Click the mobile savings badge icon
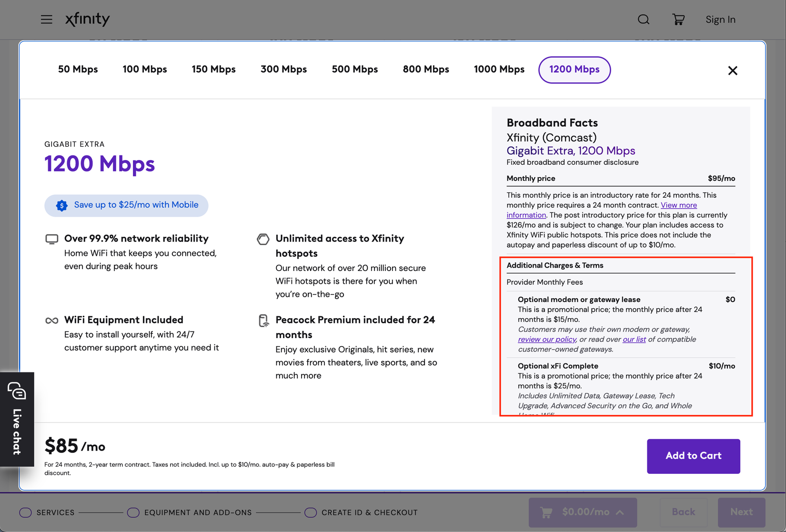 (x=61, y=205)
